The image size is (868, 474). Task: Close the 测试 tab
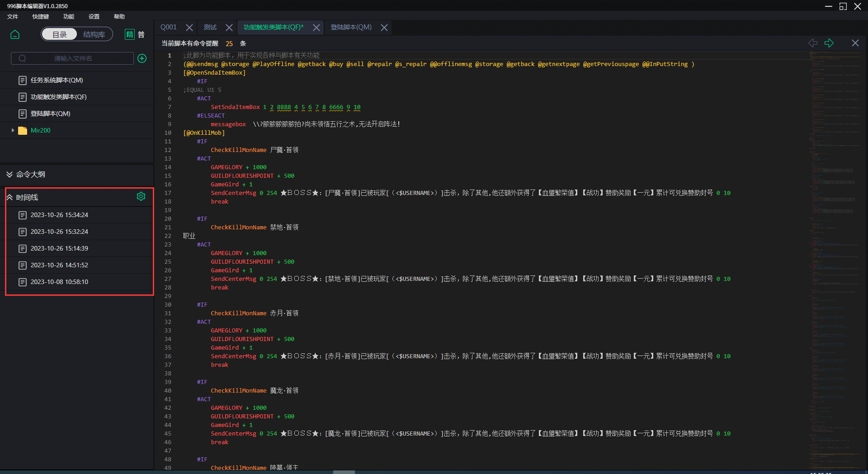229,28
